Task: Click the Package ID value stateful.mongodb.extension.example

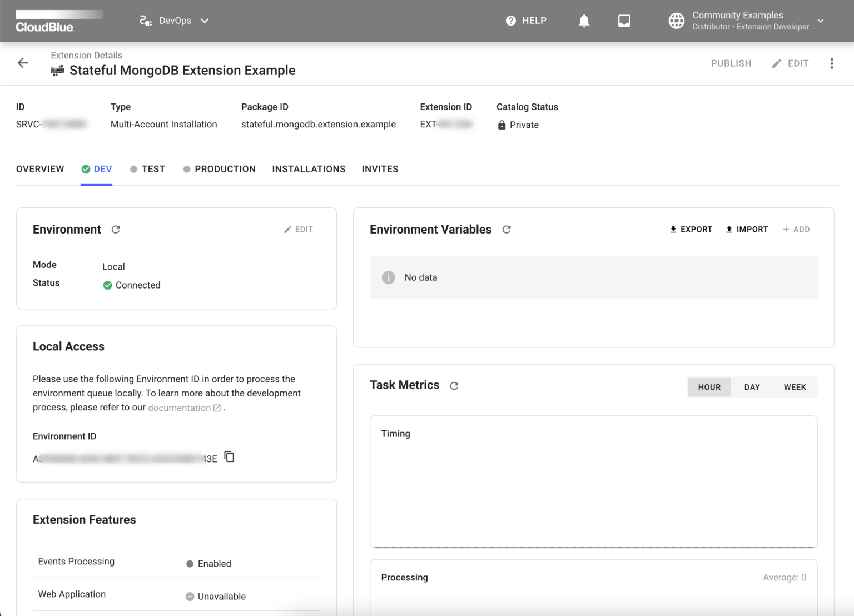Action: (319, 125)
